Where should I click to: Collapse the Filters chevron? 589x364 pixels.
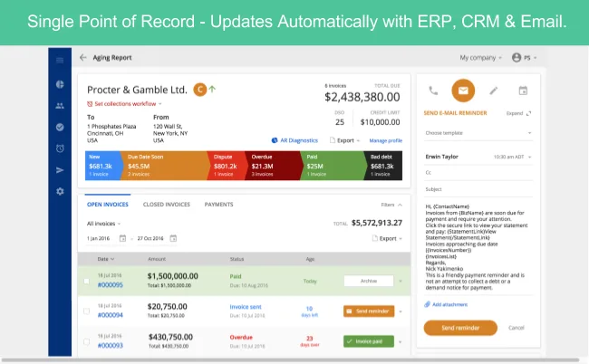[x=400, y=205]
